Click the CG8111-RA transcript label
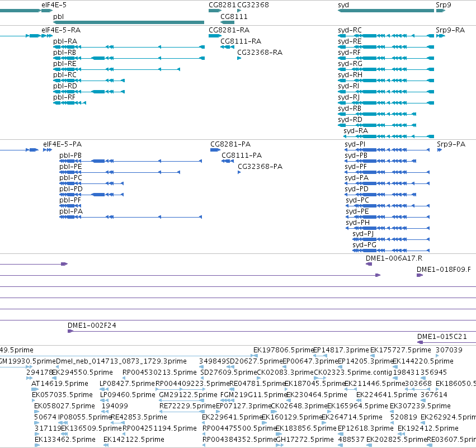476x448 pixels. tap(241, 41)
